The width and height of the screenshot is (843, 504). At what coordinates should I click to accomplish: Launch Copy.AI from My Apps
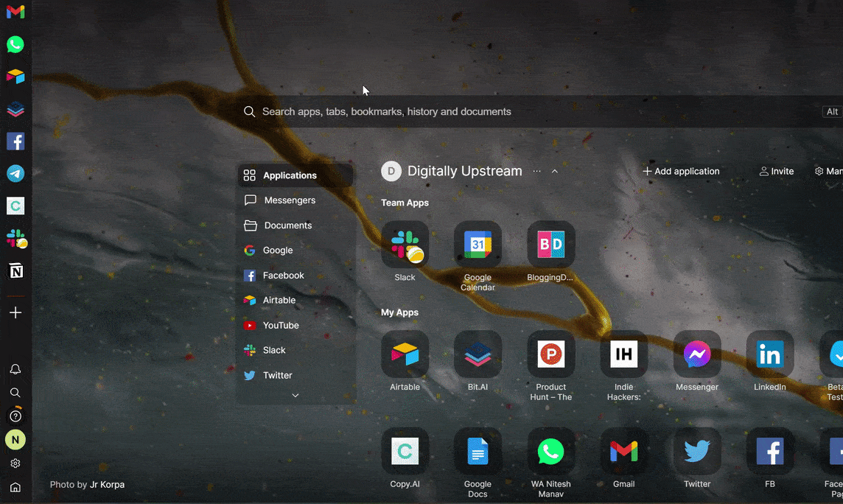[x=405, y=451]
